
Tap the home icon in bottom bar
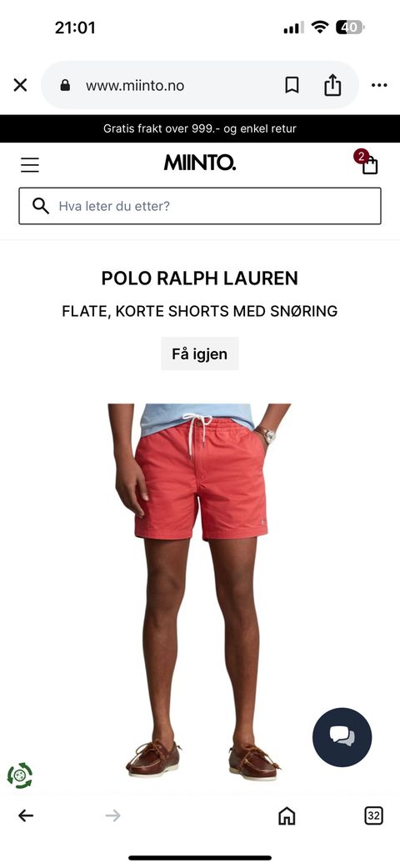[287, 815]
